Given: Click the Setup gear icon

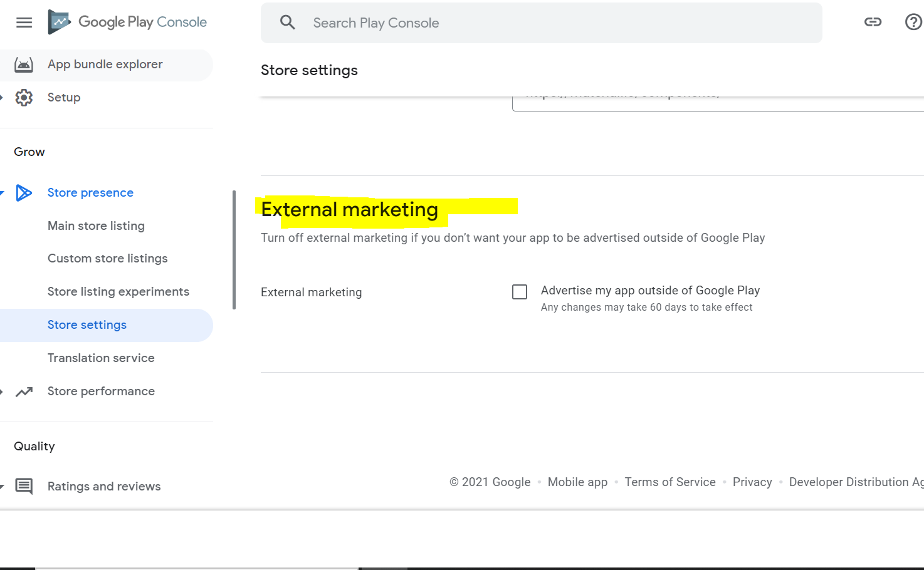Looking at the screenshot, I should coord(24,98).
